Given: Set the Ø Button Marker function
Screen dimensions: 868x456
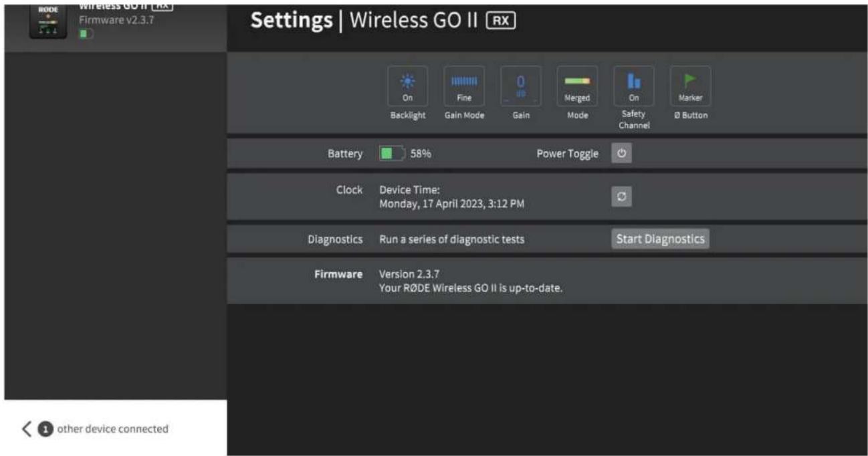Looking at the screenshot, I should tap(690, 86).
